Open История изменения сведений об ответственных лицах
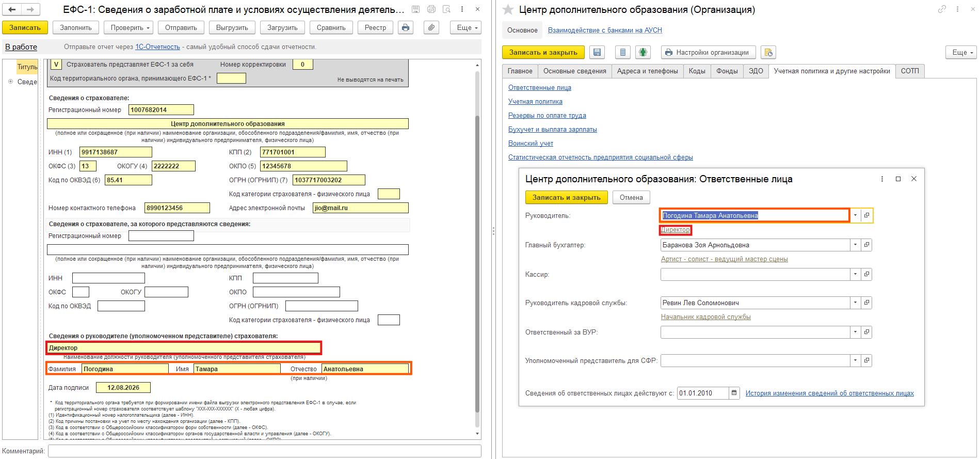 click(x=829, y=393)
